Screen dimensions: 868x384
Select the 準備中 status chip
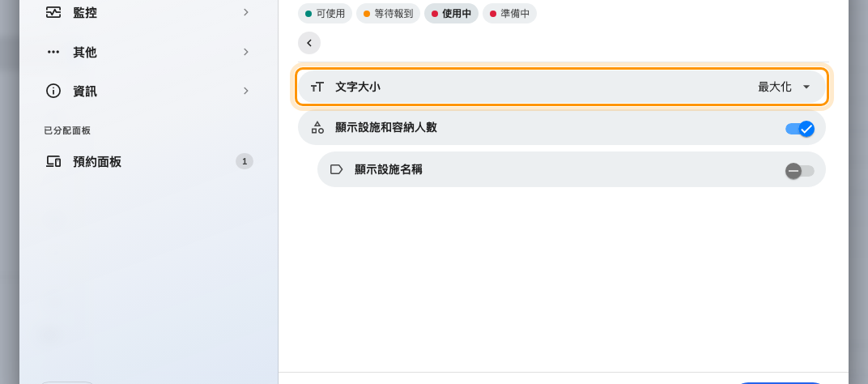509,14
